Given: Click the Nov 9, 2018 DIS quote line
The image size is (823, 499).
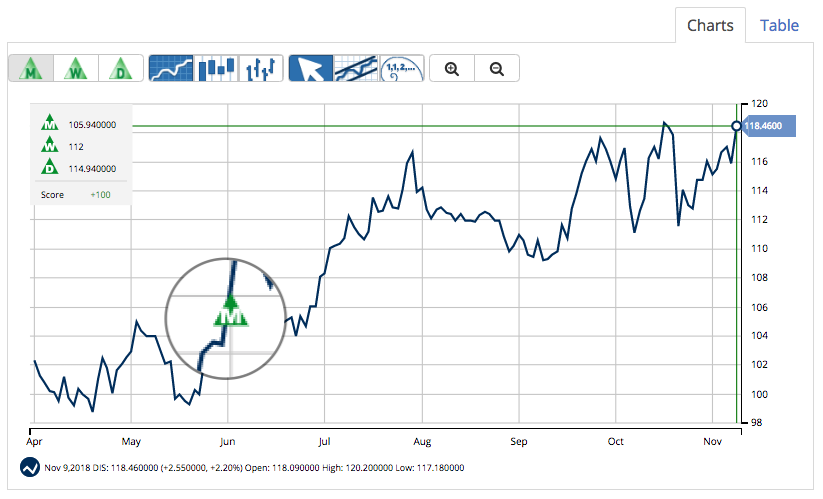Looking at the screenshot, I should pos(254,468).
